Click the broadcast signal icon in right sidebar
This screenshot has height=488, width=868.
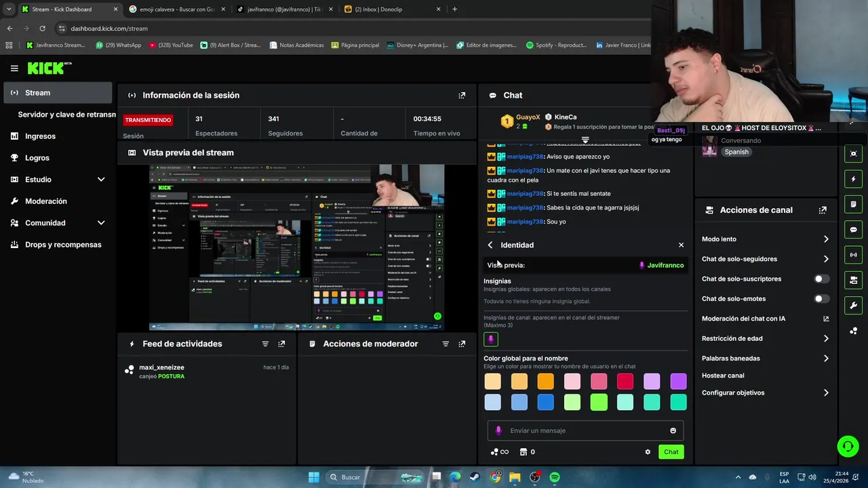coord(853,255)
